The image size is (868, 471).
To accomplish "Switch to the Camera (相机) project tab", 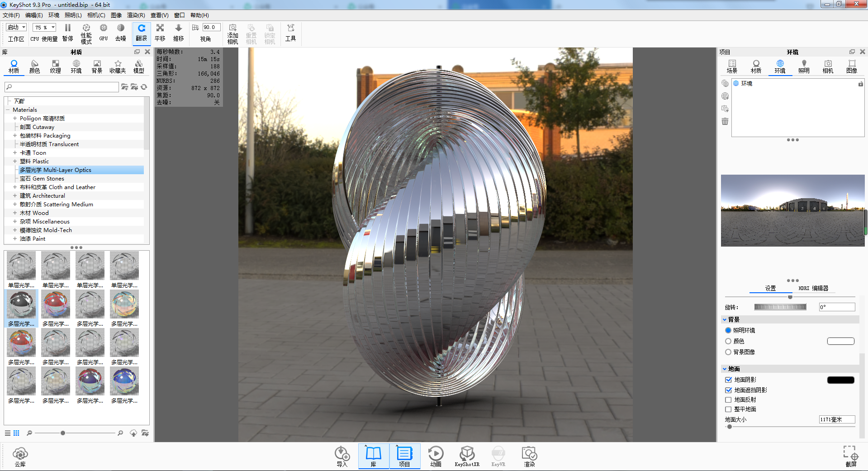I will pos(828,67).
